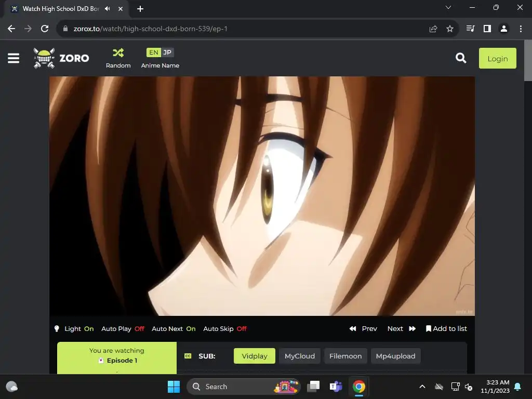Image resolution: width=532 pixels, height=399 pixels.
Task: Open Chrome profile icon
Action: pos(504,29)
